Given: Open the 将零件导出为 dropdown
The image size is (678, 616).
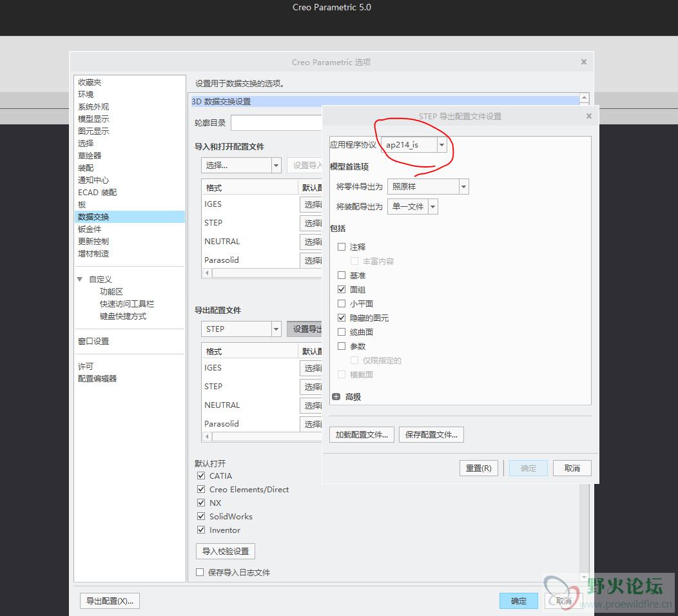Looking at the screenshot, I should coord(463,187).
